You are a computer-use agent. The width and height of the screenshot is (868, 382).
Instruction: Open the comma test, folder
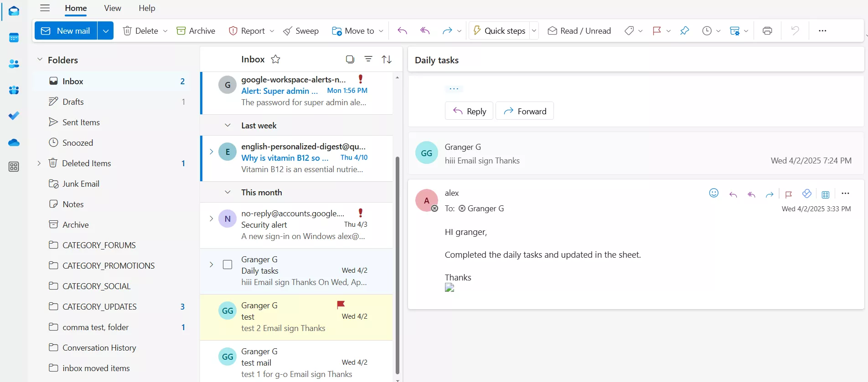[113, 327]
